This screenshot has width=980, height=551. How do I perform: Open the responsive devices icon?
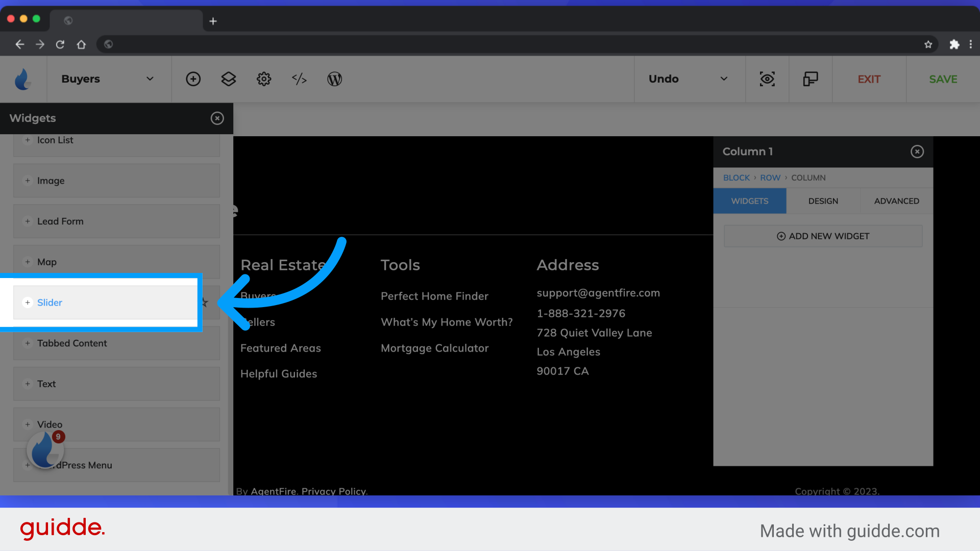click(811, 79)
